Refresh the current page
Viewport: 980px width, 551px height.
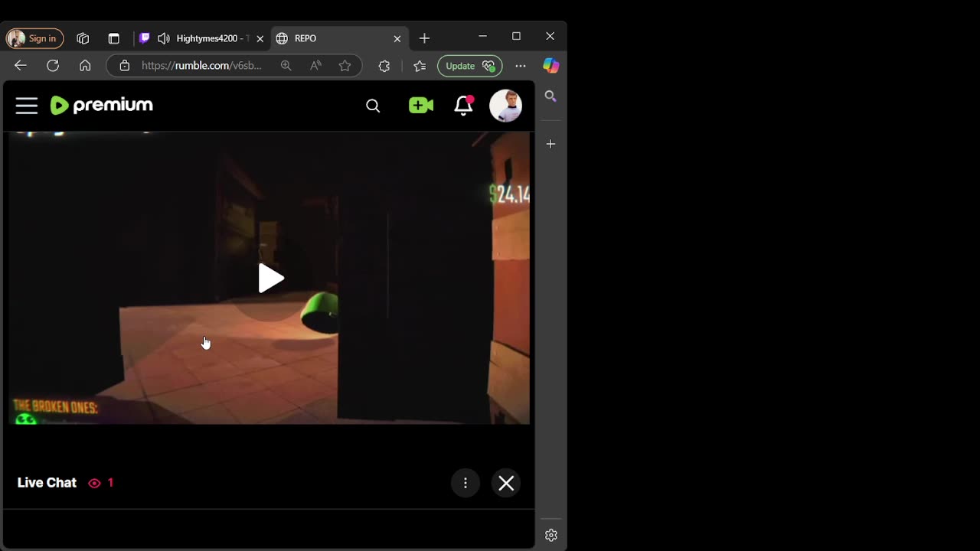click(x=53, y=66)
